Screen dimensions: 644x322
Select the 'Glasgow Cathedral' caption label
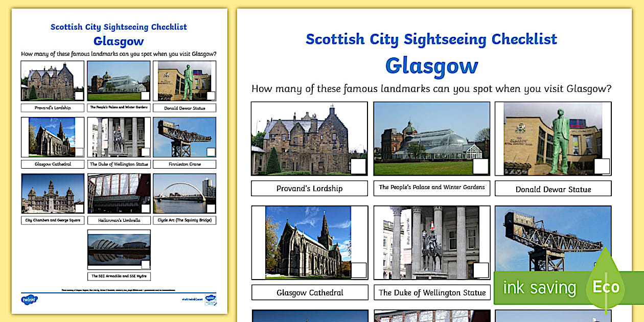309,292
